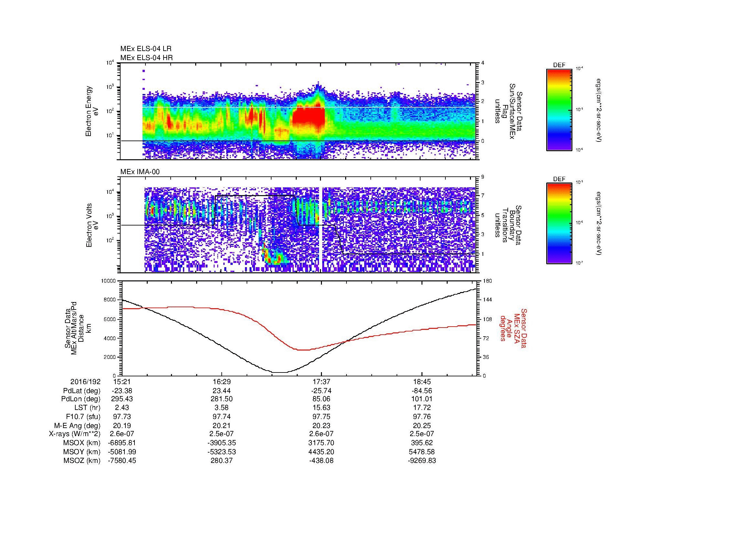The height and width of the screenshot is (534, 756).
Task: Click the 'MEx IMA-00' panel title
Action: click(140, 172)
